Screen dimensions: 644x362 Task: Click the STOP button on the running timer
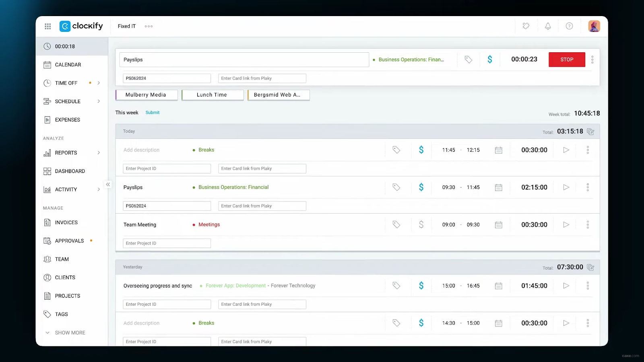[567, 59]
